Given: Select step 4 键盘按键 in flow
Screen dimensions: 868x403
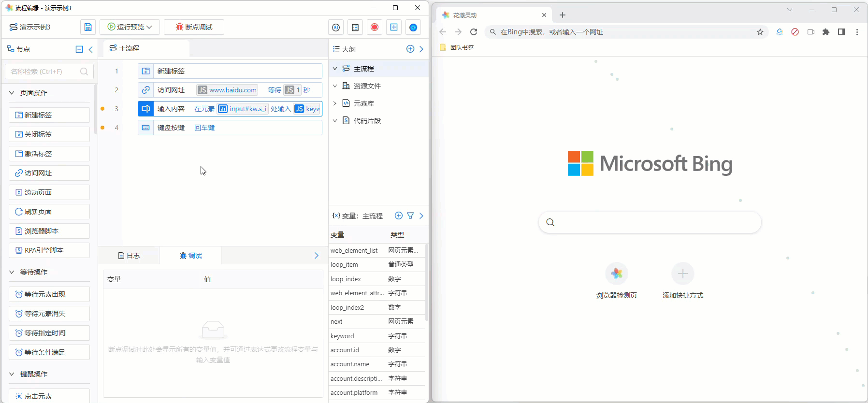Looking at the screenshot, I should point(230,128).
